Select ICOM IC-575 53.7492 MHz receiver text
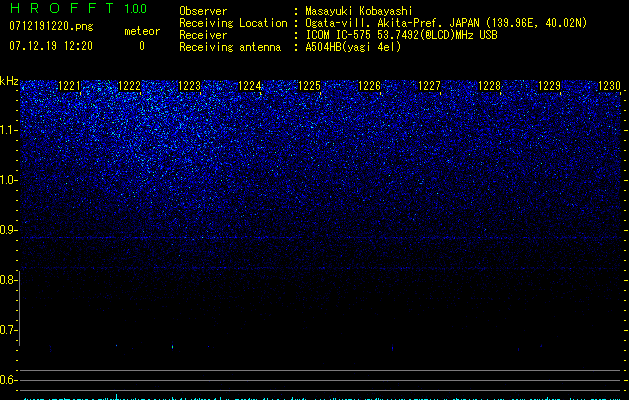Image resolution: width=629 pixels, height=400 pixels. 402,35
